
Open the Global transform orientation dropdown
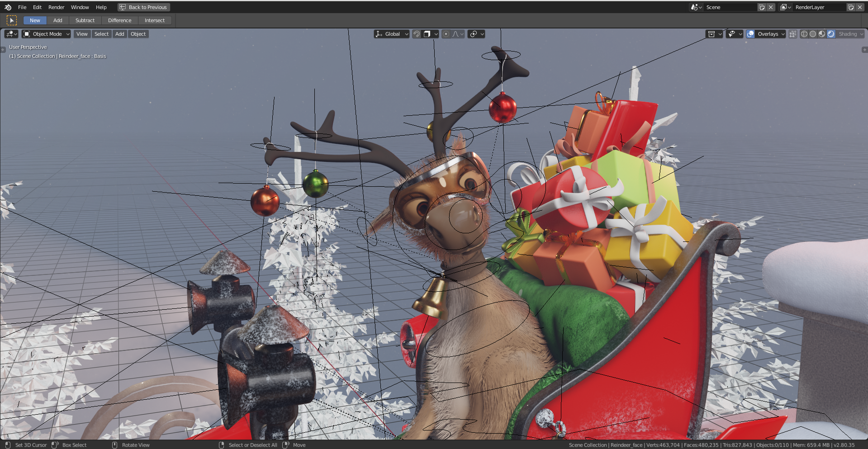point(392,34)
